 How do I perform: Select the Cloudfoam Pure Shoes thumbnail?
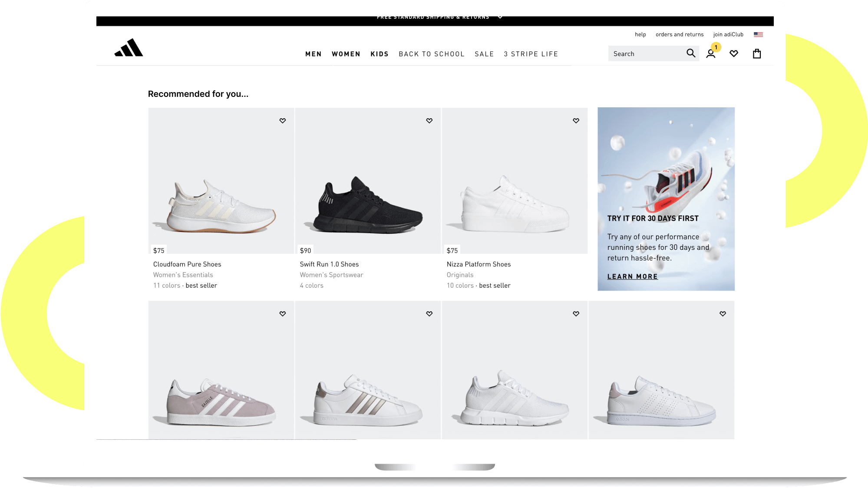pyautogui.click(x=221, y=181)
